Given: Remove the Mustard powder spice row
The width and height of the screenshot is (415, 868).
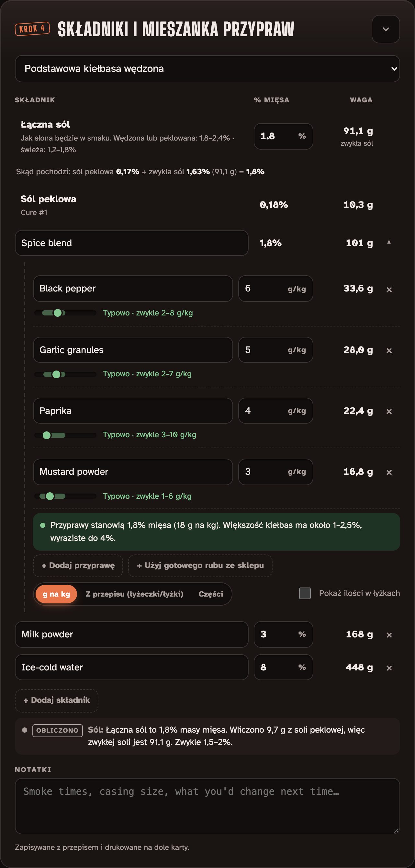Looking at the screenshot, I should pos(389,473).
